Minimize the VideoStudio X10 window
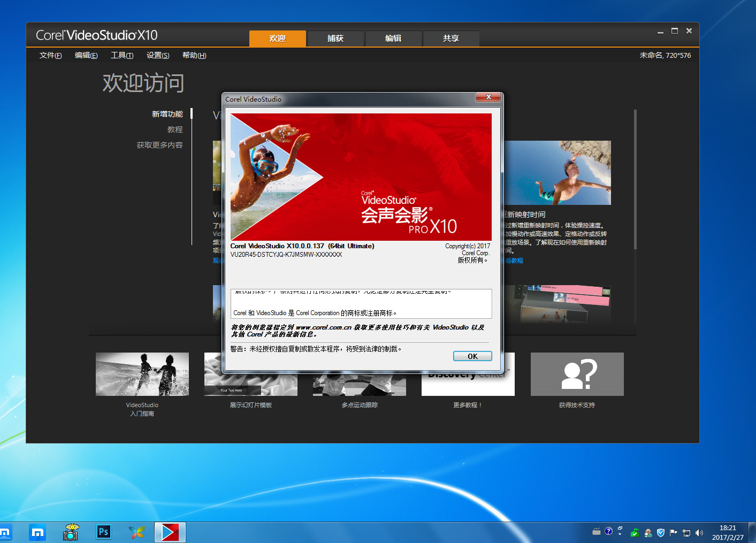Viewport: 756px width, 543px height. (661, 32)
